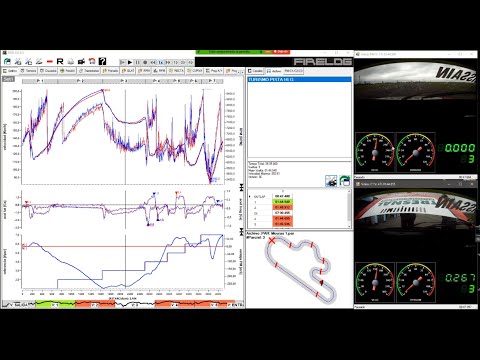Select sector P 7 in the sector bar
Viewport: 480px width, 360px height.
click(212, 81)
